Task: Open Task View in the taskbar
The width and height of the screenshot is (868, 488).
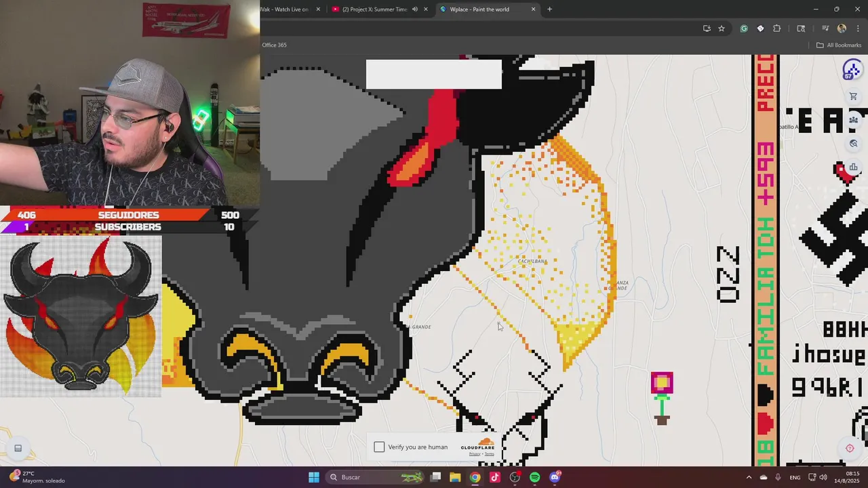Action: tap(436, 477)
